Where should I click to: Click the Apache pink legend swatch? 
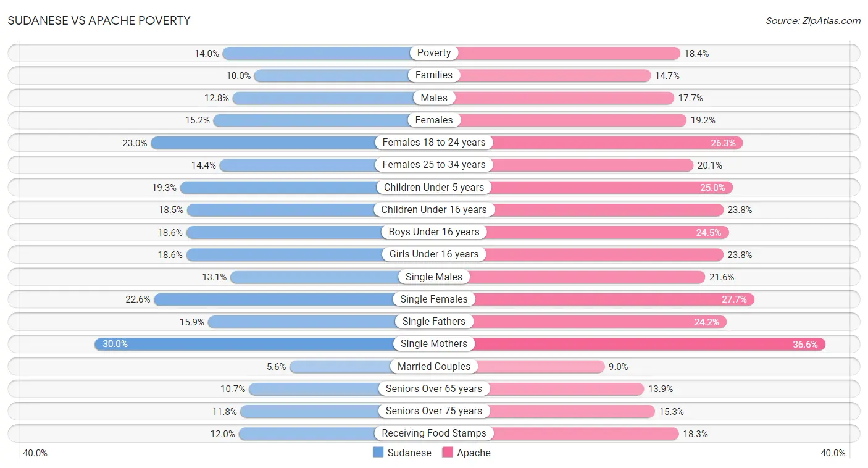click(448, 453)
